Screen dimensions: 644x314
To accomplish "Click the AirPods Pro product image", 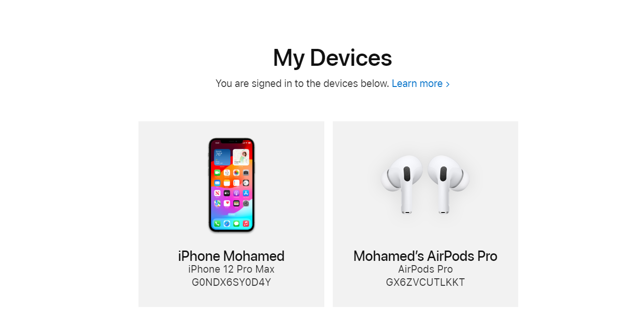I will pos(425,185).
